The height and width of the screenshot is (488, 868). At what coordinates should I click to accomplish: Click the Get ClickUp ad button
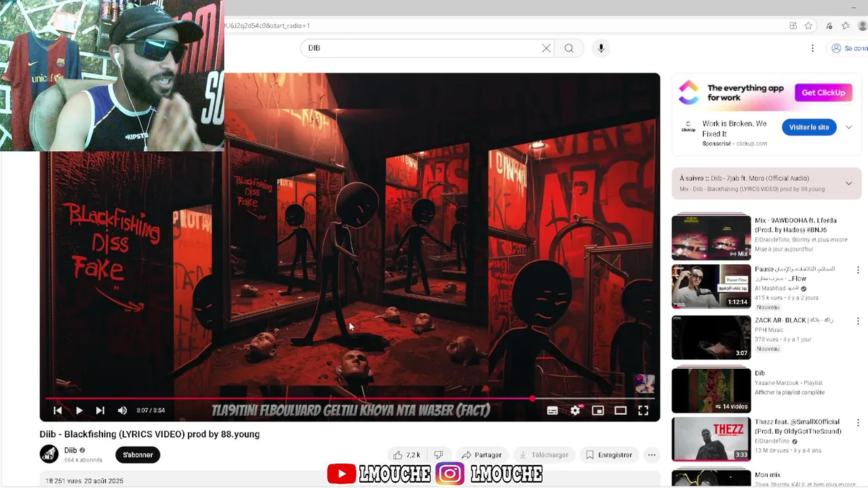tap(823, 93)
